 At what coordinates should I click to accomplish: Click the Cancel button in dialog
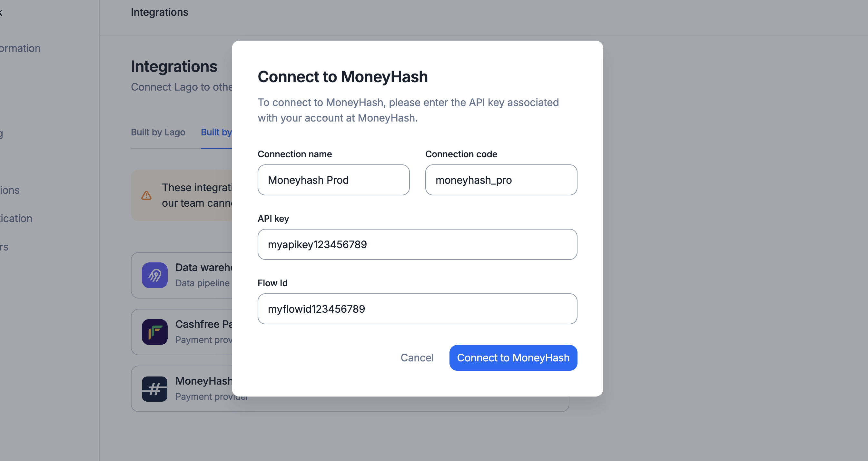point(417,358)
